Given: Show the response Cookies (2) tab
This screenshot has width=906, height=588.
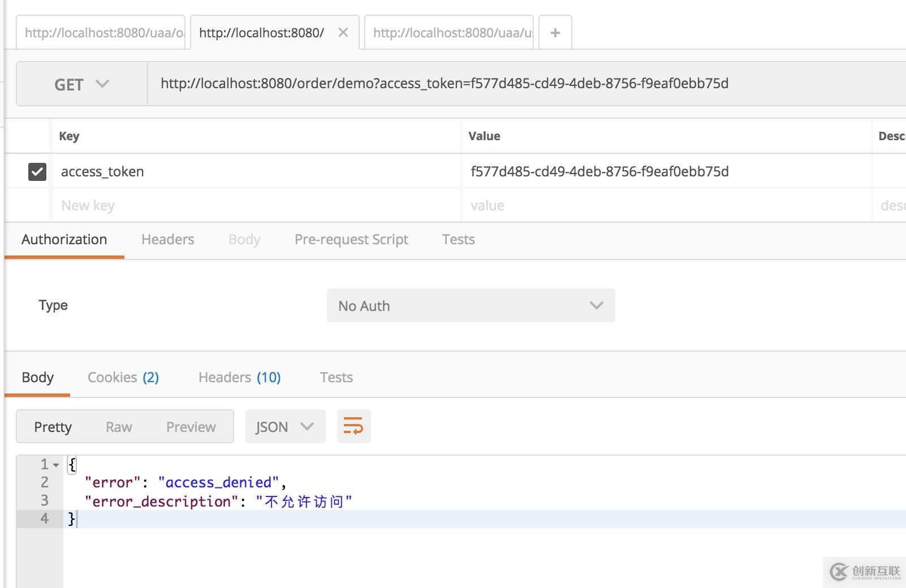Looking at the screenshot, I should 123,377.
